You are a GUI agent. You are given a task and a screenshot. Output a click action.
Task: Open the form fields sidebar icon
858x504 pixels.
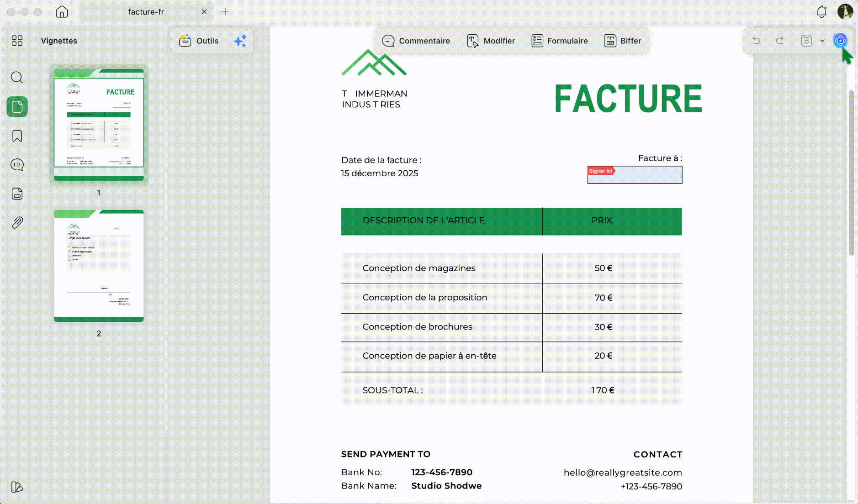point(17,194)
